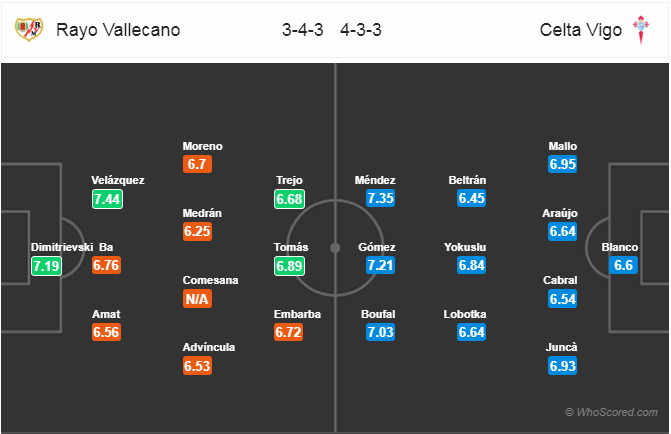Image resolution: width=671 pixels, height=434 pixels.
Task: Click Mallo's 6.95 rating badge
Action: click(x=563, y=164)
